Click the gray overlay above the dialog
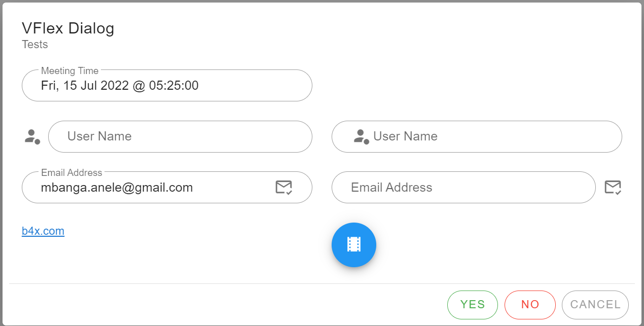Image resolution: width=644 pixels, height=326 pixels. (322, 1)
